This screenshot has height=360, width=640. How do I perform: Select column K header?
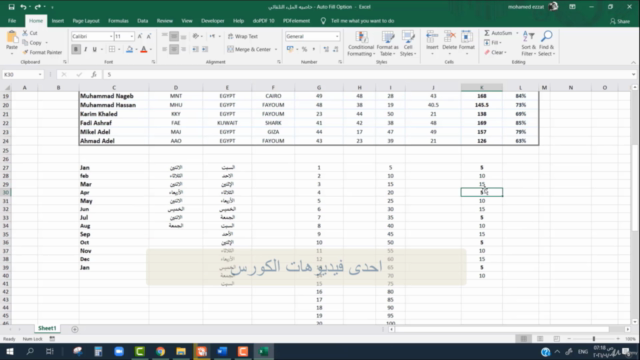tap(482, 87)
